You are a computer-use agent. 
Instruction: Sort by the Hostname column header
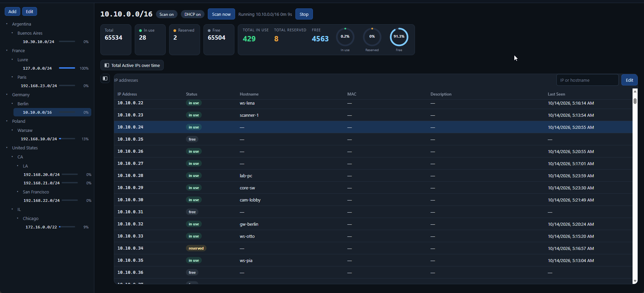[x=249, y=94]
